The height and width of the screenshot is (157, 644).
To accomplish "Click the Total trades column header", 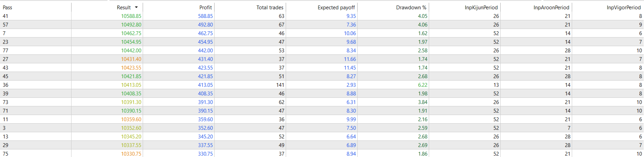I will (x=270, y=7).
